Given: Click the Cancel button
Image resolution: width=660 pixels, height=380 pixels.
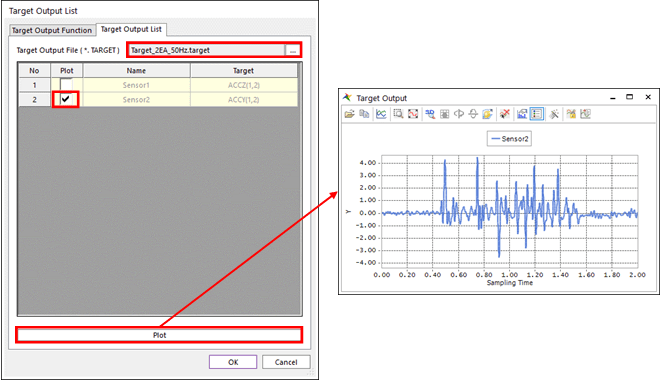Looking at the screenshot, I should (x=286, y=362).
